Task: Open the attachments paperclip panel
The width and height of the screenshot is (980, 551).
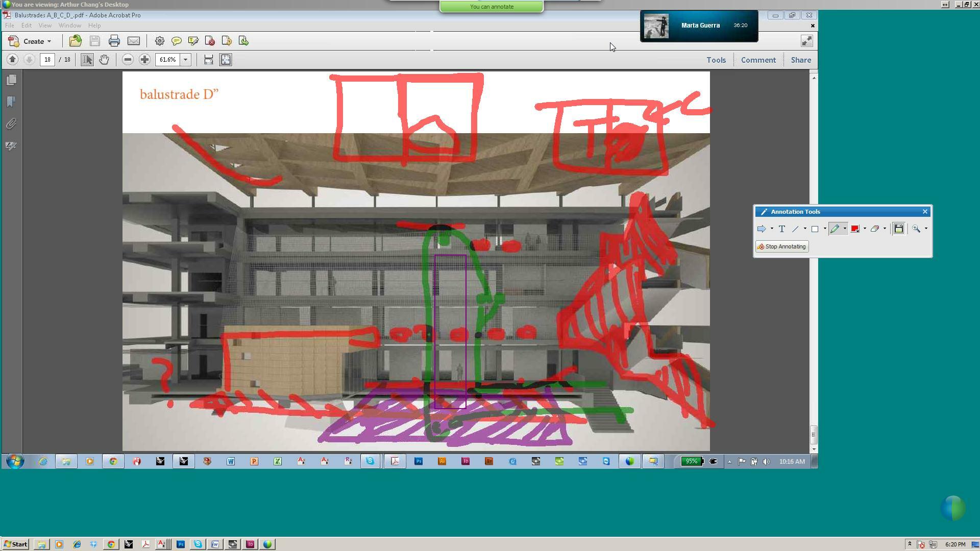Action: pyautogui.click(x=11, y=124)
